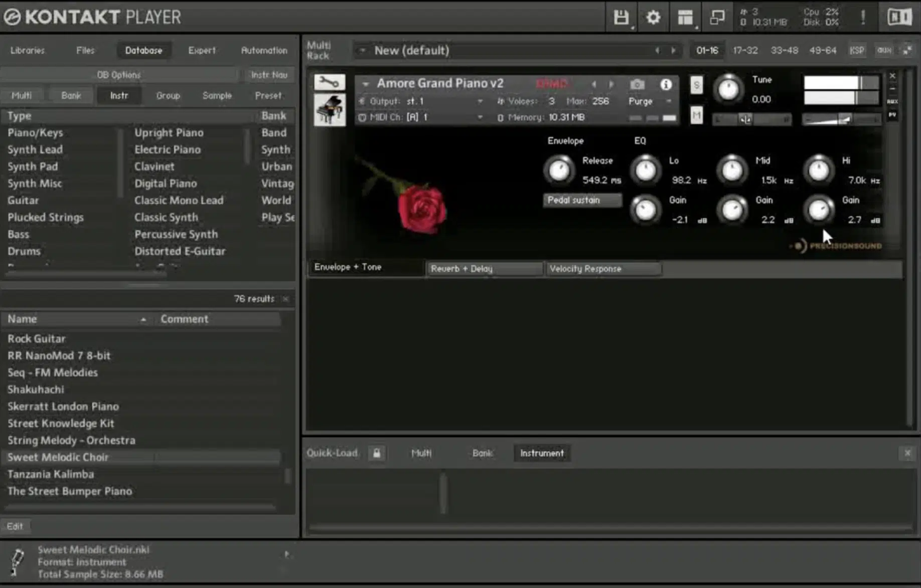Click the EQ Hi Gain knob
This screenshot has height=588, width=921.
pos(818,210)
